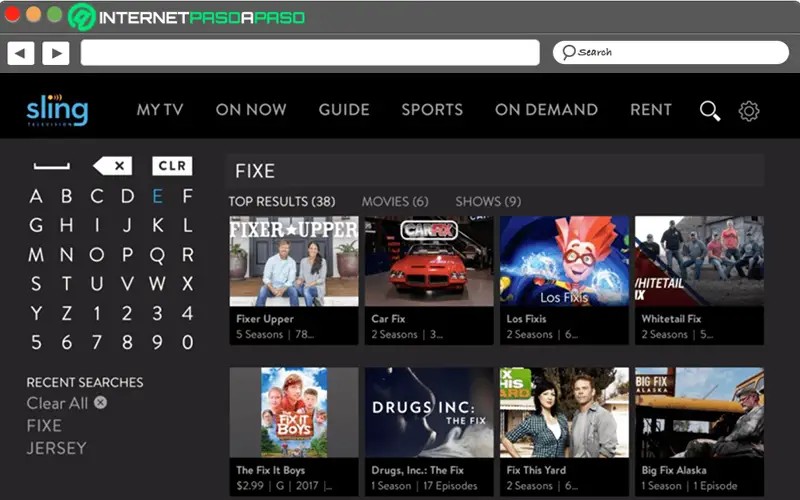The width and height of the screenshot is (800, 500).
Task: Switch to the MOVIES (6) tab
Action: 395,202
